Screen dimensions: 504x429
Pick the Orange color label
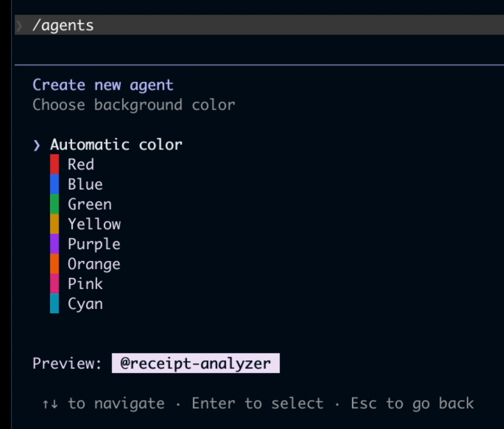click(94, 264)
